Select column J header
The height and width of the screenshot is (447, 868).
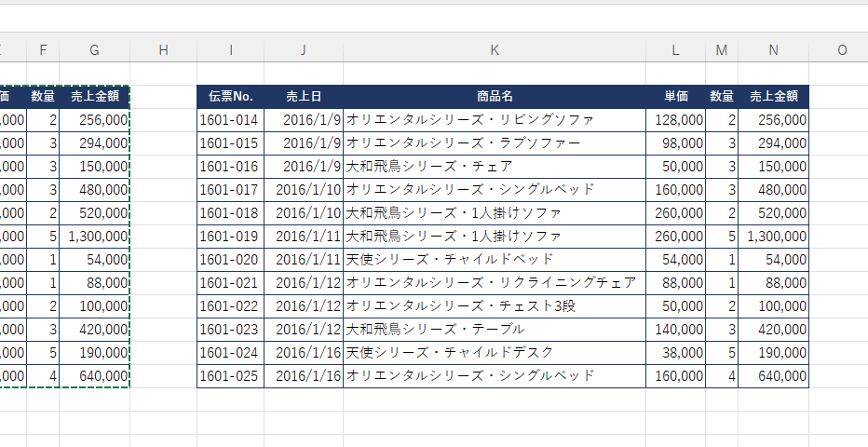point(304,49)
